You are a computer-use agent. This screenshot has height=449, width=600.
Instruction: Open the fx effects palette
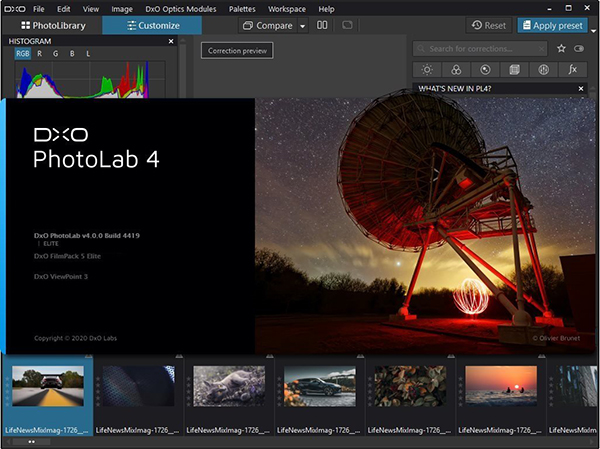coord(573,70)
